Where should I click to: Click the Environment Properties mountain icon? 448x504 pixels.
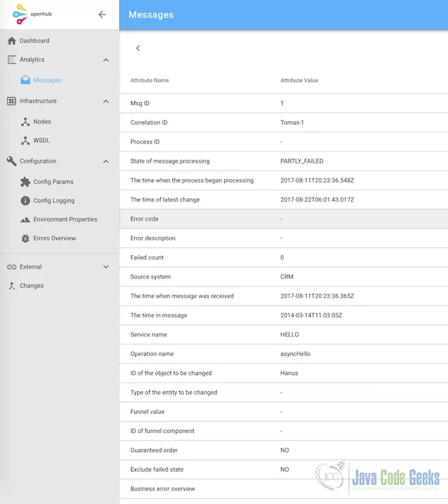pos(25,220)
